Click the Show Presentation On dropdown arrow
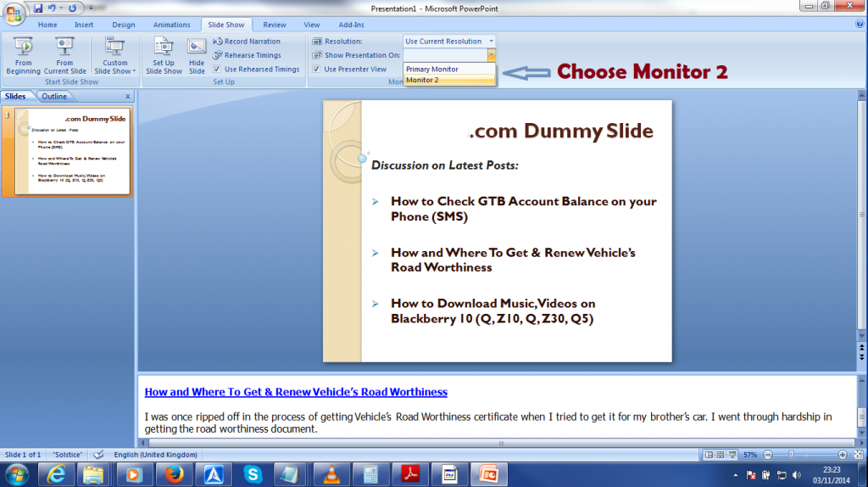Screen dimensions: 868x487 [x=491, y=55]
